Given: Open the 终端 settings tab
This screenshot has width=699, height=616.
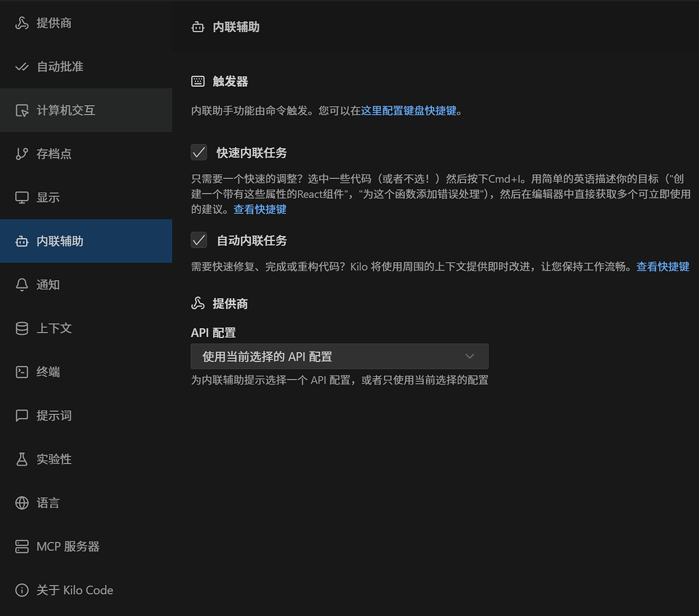Looking at the screenshot, I should pos(86,372).
